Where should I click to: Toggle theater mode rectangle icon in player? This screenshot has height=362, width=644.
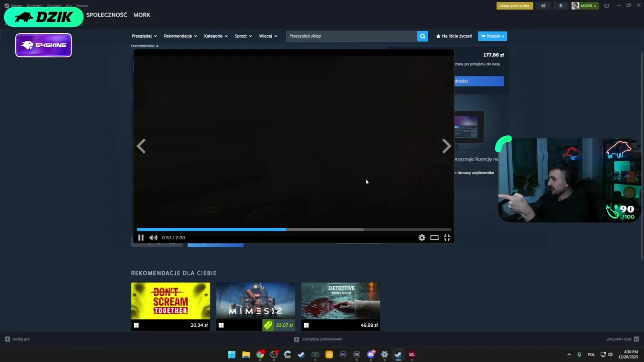click(x=434, y=238)
